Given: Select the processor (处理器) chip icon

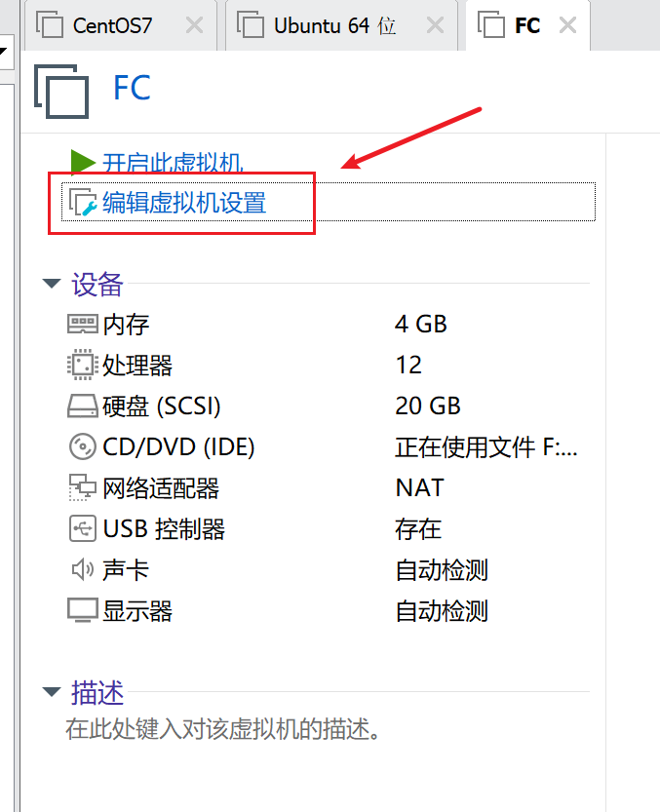Looking at the screenshot, I should tap(82, 365).
